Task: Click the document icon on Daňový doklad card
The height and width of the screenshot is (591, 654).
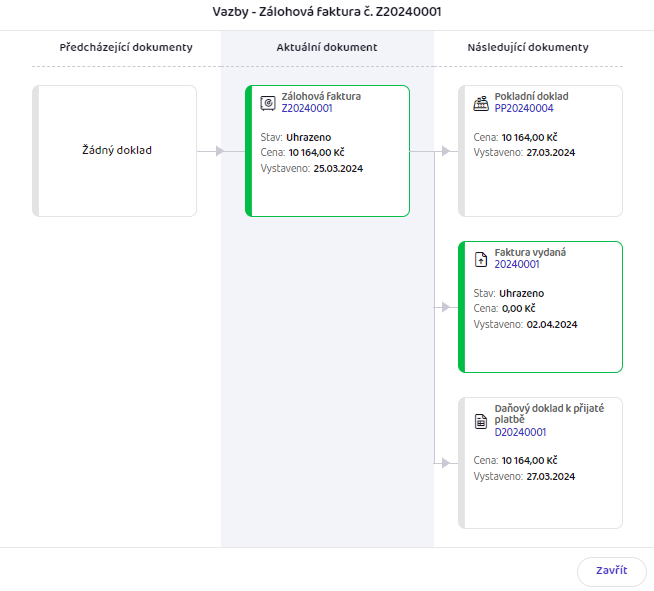Action: (481, 421)
